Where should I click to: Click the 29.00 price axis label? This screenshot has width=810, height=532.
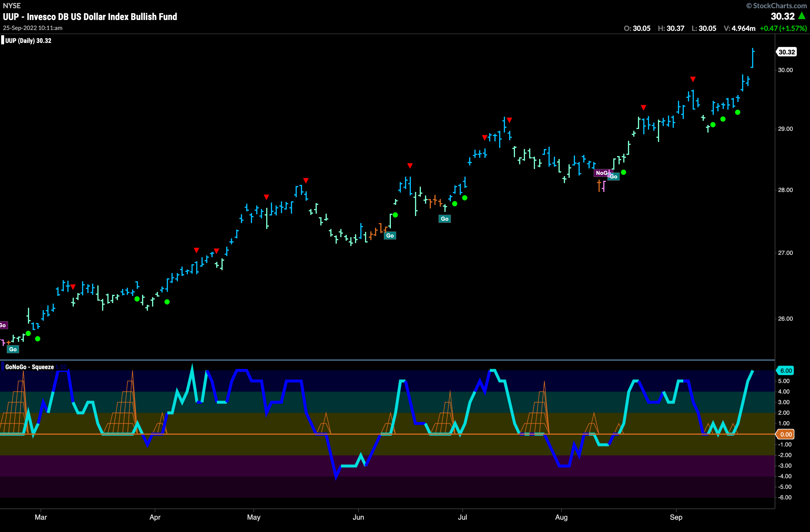click(785, 129)
